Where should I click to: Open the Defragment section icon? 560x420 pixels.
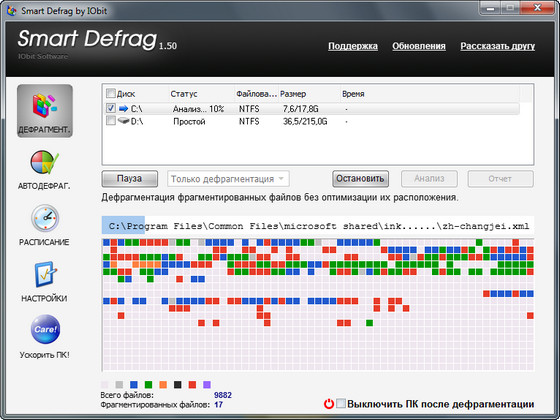click(45, 111)
